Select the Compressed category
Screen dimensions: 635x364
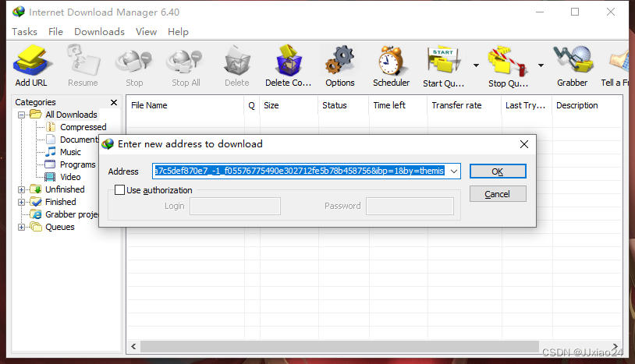[x=76, y=127]
